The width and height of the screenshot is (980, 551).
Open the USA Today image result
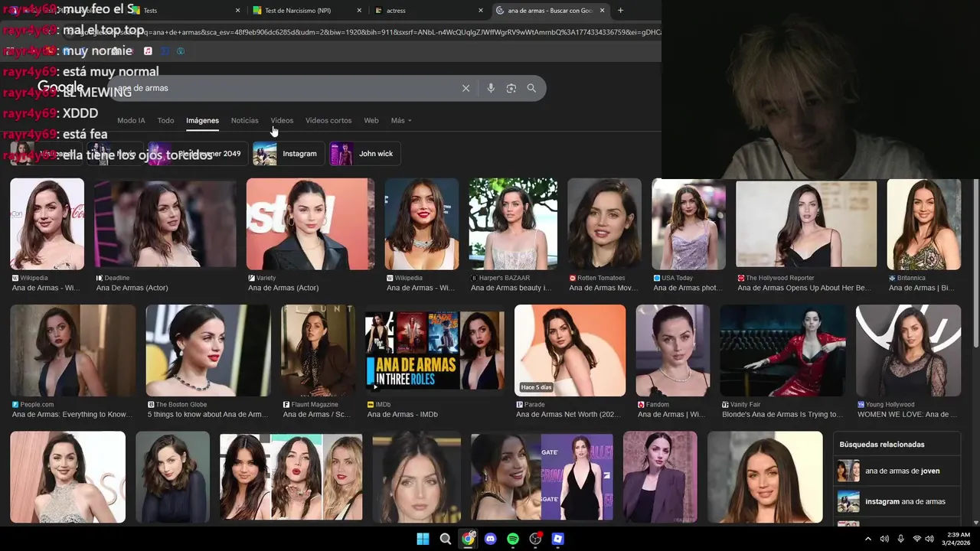pos(688,224)
